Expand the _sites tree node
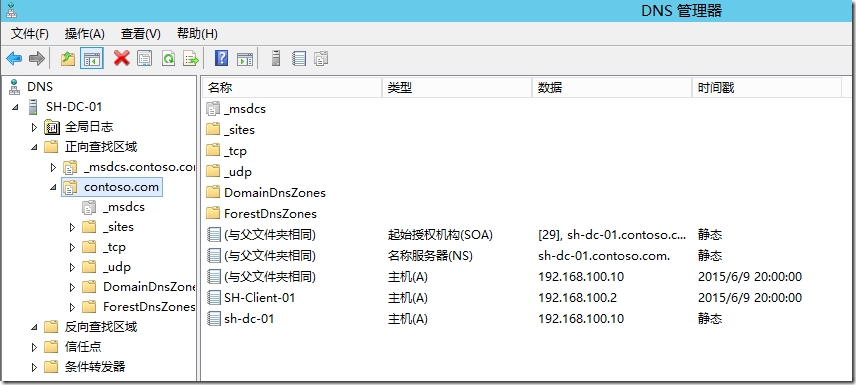The width and height of the screenshot is (856, 385). [72, 227]
